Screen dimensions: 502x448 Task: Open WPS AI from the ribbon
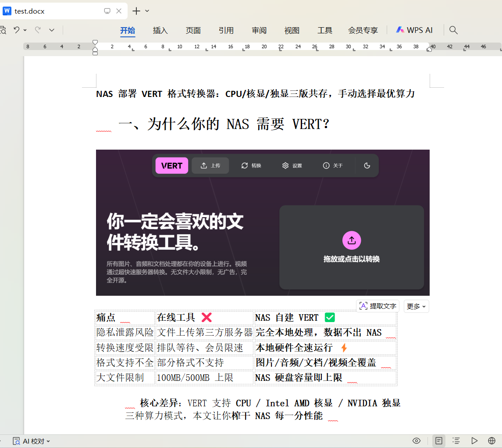(x=414, y=30)
